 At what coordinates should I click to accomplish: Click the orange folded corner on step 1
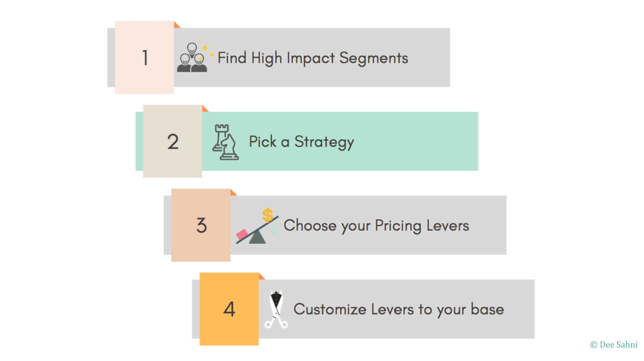(x=176, y=25)
